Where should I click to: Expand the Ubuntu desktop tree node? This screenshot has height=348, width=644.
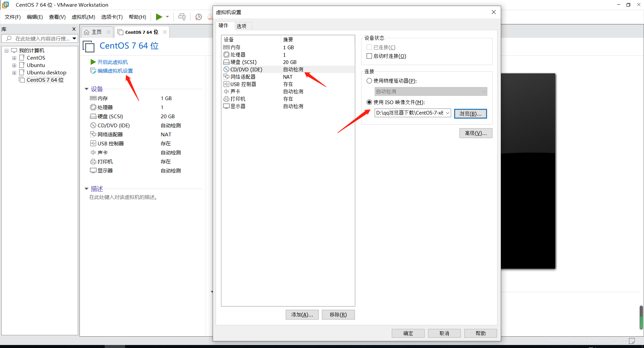pyautogui.click(x=14, y=73)
